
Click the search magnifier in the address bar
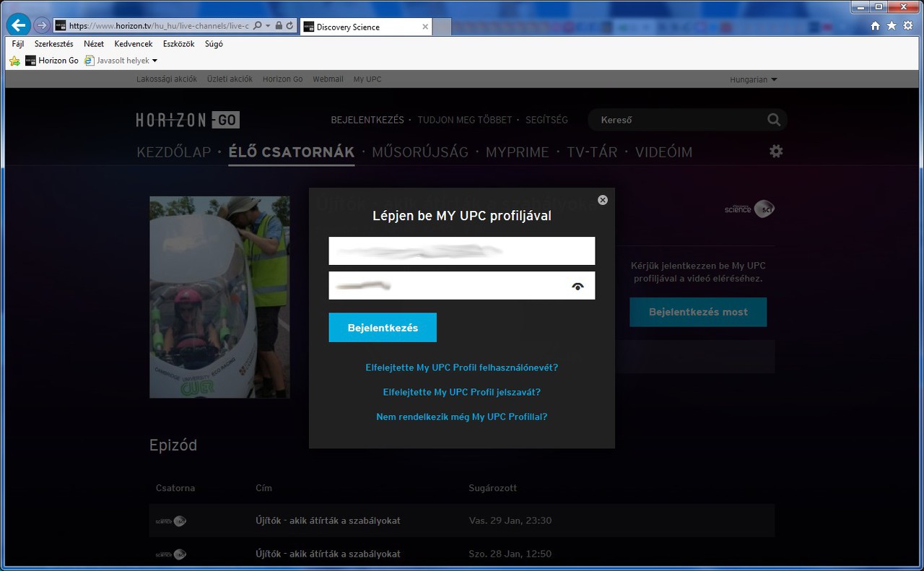point(258,26)
